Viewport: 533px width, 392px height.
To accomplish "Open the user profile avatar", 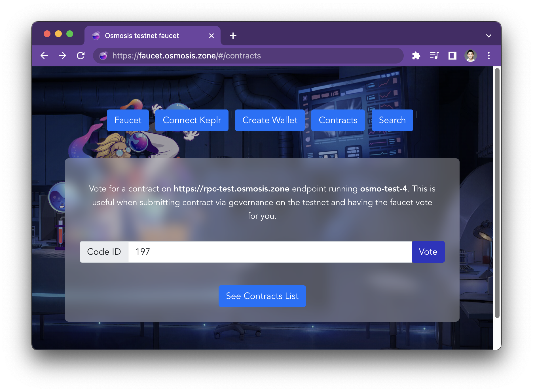I will click(x=470, y=56).
